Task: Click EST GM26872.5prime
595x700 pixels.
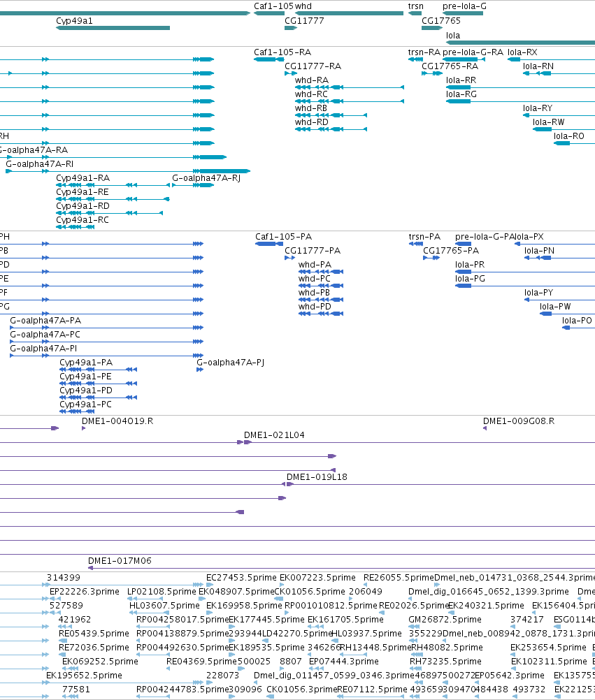Action: click(x=445, y=620)
